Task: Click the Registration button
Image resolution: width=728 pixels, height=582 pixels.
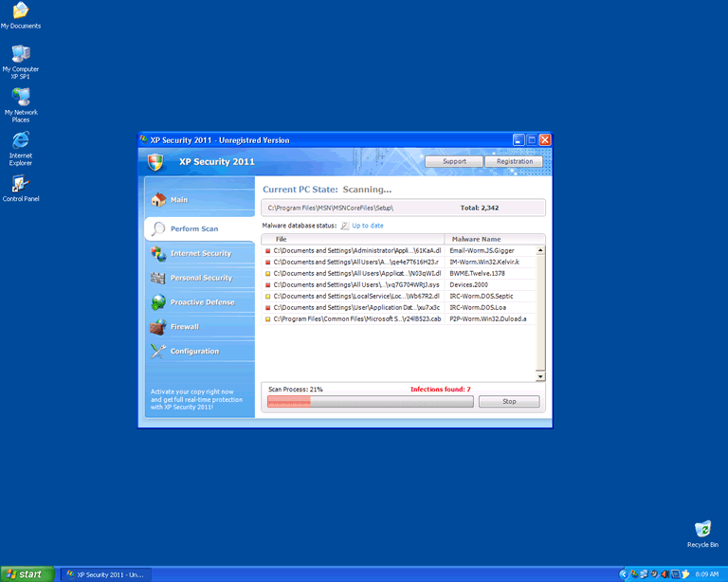Action: (x=514, y=161)
